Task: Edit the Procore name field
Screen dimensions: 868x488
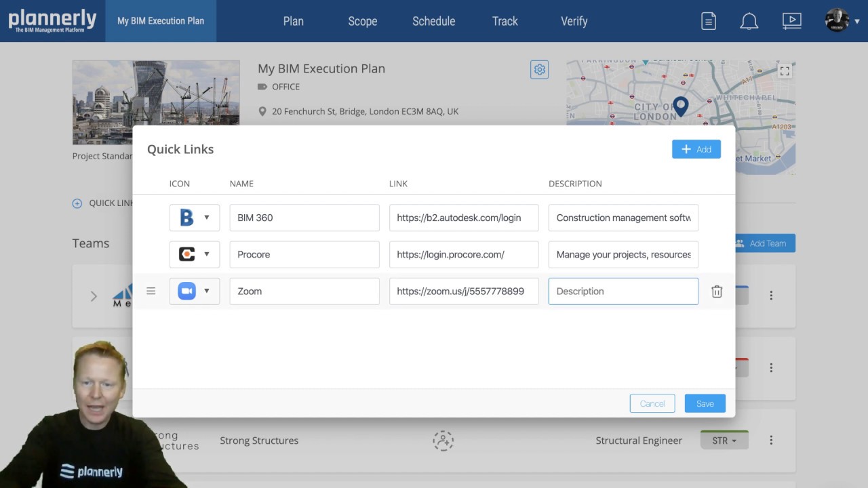Action: coord(304,254)
